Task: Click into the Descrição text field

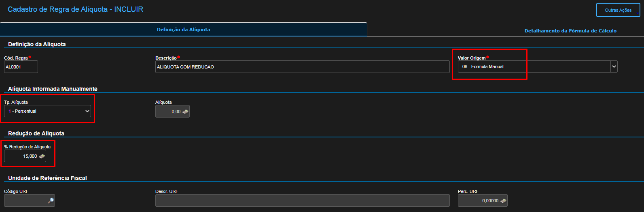Action: pyautogui.click(x=302, y=67)
